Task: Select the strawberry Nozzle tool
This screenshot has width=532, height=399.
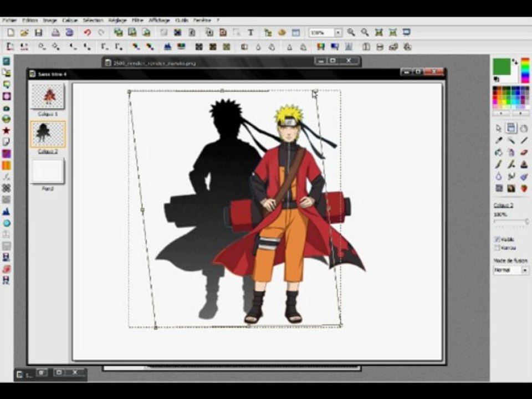Action: (x=524, y=188)
